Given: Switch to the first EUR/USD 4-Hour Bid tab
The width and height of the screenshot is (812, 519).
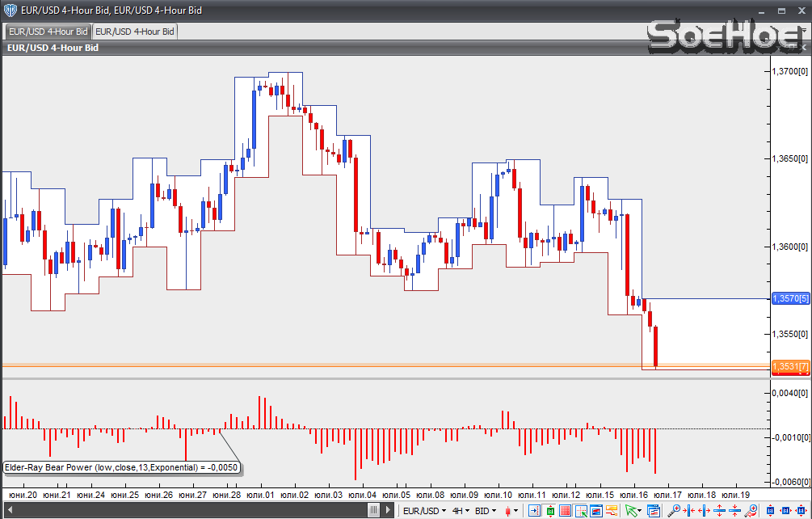Looking at the screenshot, I should coord(48,32).
